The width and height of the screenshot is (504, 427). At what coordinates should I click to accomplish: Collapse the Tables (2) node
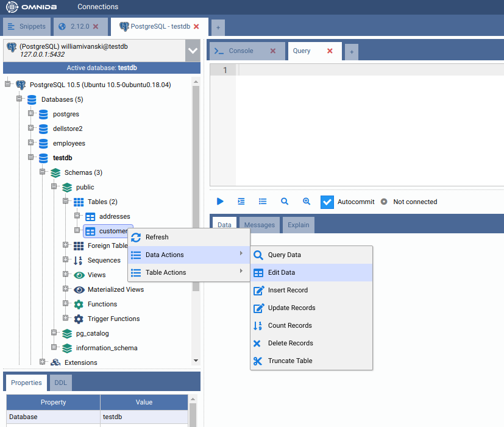66,202
